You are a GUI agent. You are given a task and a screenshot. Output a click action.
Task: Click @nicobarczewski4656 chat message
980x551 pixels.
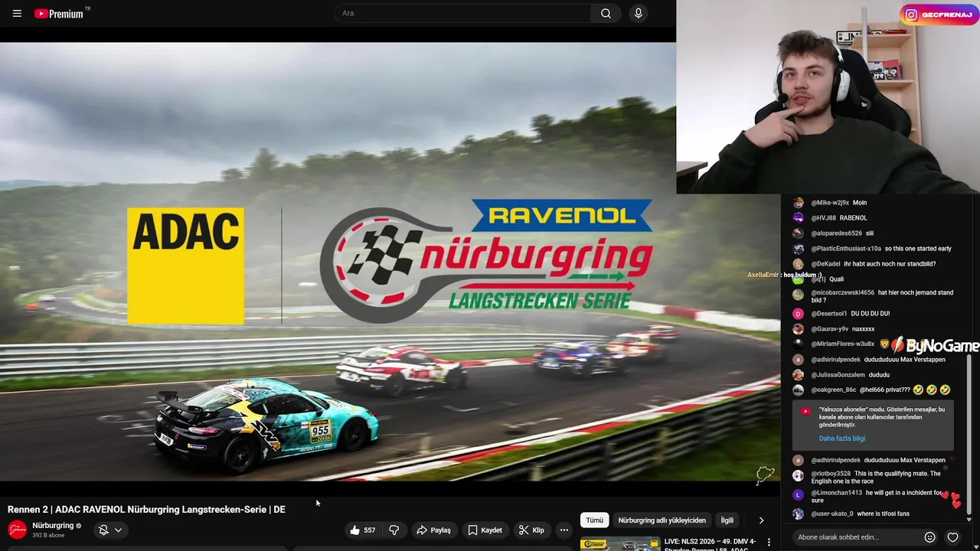click(x=882, y=296)
